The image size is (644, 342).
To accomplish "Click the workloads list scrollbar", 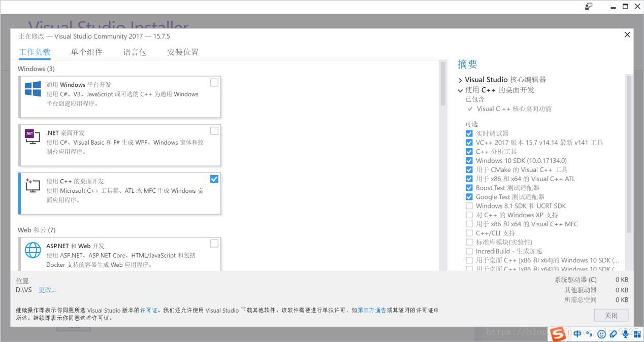I will tap(443, 84).
